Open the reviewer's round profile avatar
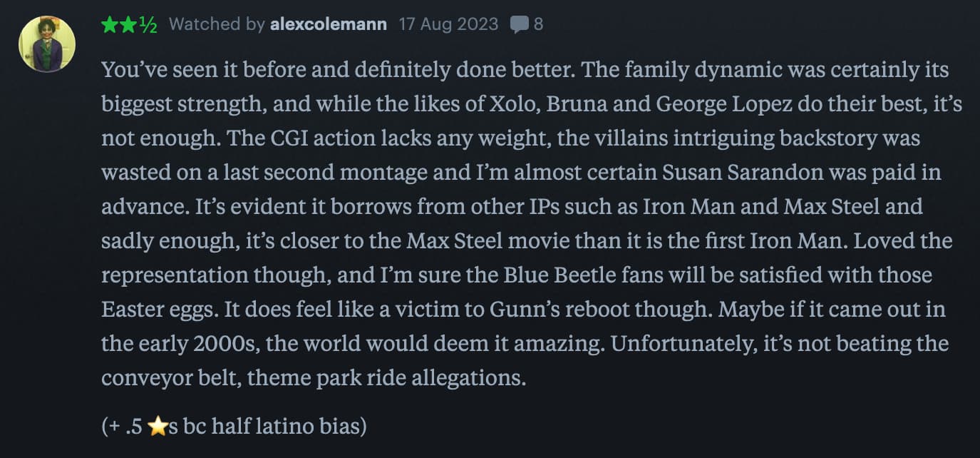The image size is (980, 458). [47, 44]
